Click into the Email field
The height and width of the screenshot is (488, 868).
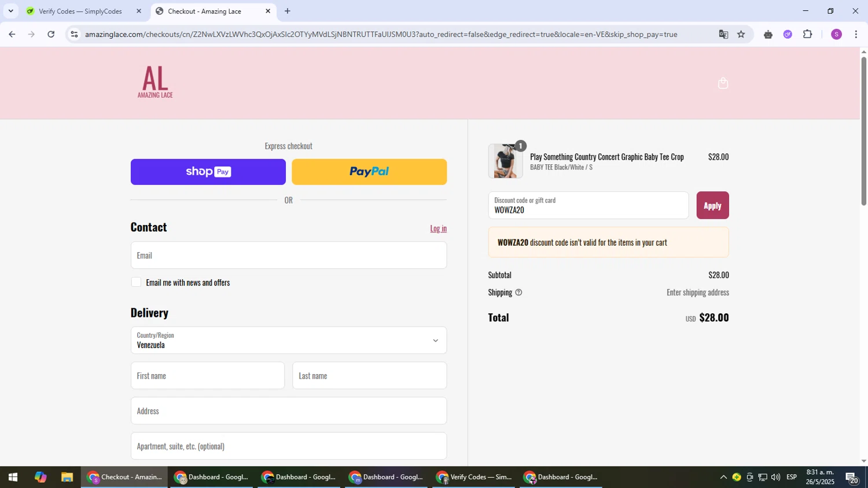tap(289, 255)
